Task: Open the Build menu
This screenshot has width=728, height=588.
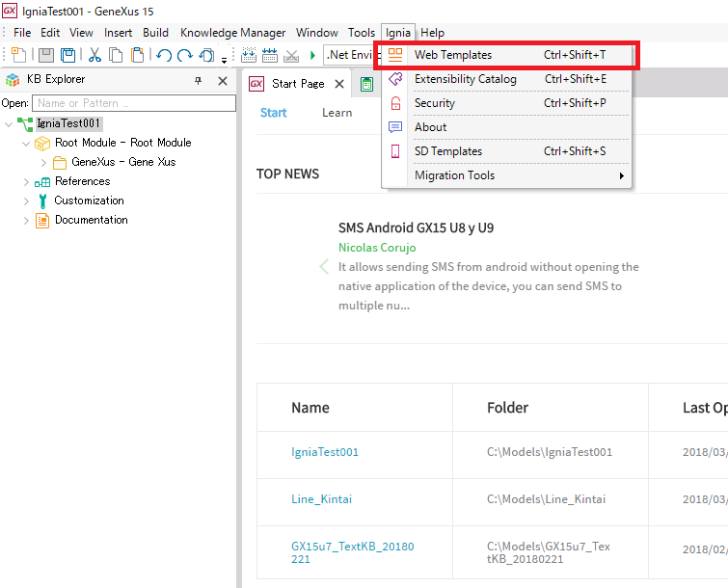Action: pos(155,33)
